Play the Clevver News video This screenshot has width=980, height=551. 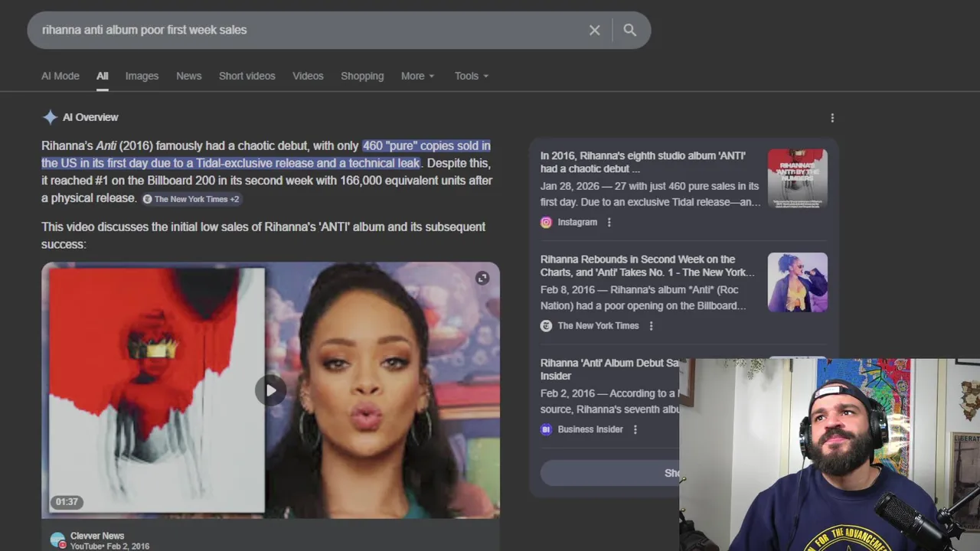point(270,390)
